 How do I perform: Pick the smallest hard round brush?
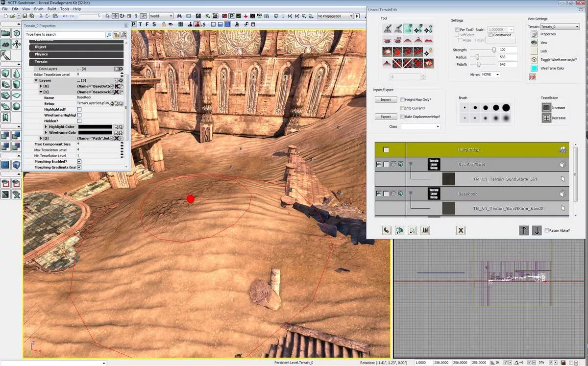pos(465,108)
